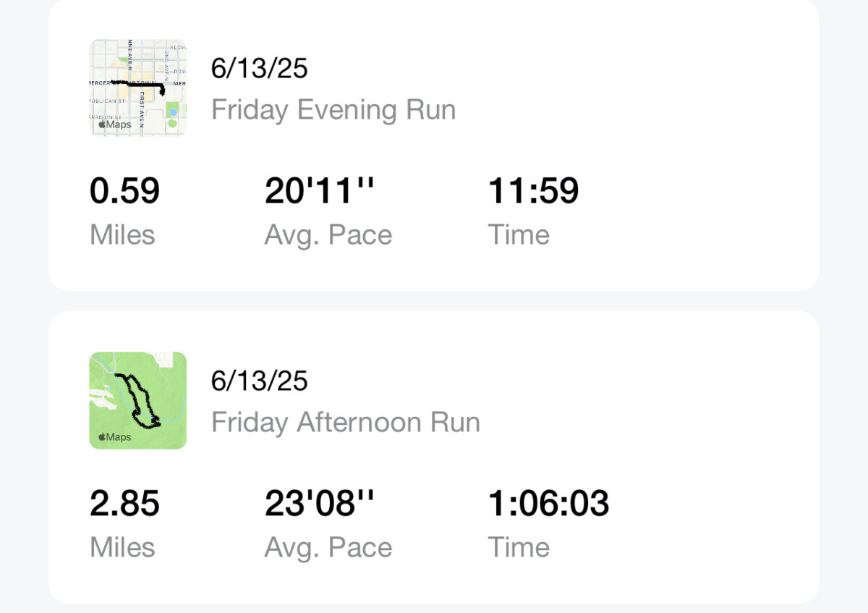
Task: Select the Friday Evening Run title
Action: pos(333,110)
